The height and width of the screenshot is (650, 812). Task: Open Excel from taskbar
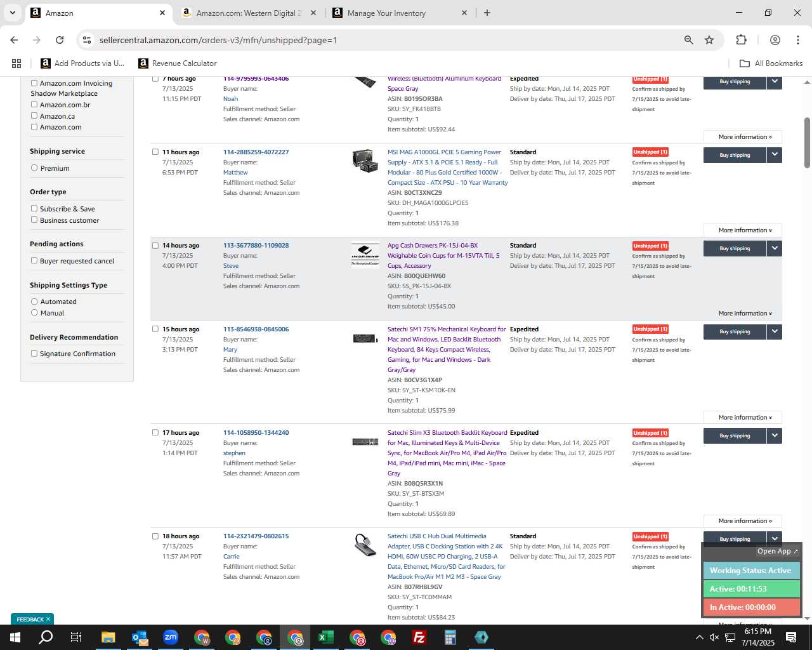coord(326,637)
